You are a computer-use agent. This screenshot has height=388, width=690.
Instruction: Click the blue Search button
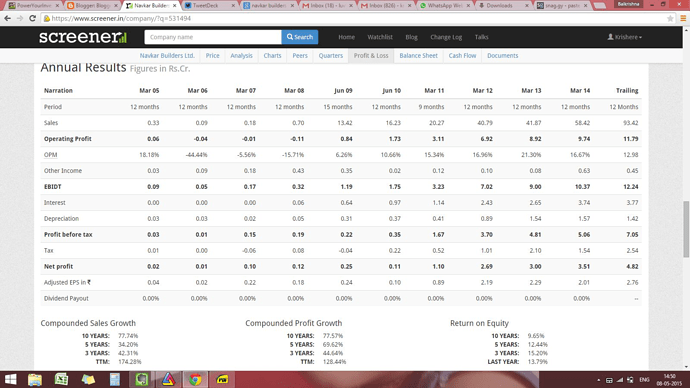(x=300, y=37)
